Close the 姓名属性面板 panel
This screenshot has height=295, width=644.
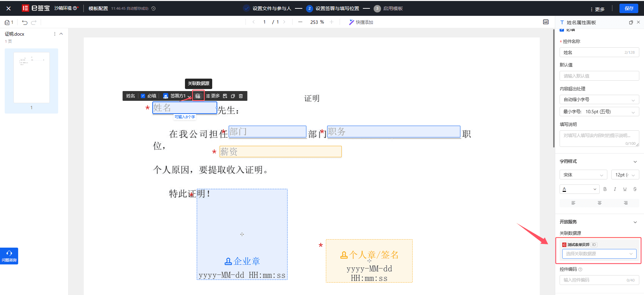pos(638,22)
